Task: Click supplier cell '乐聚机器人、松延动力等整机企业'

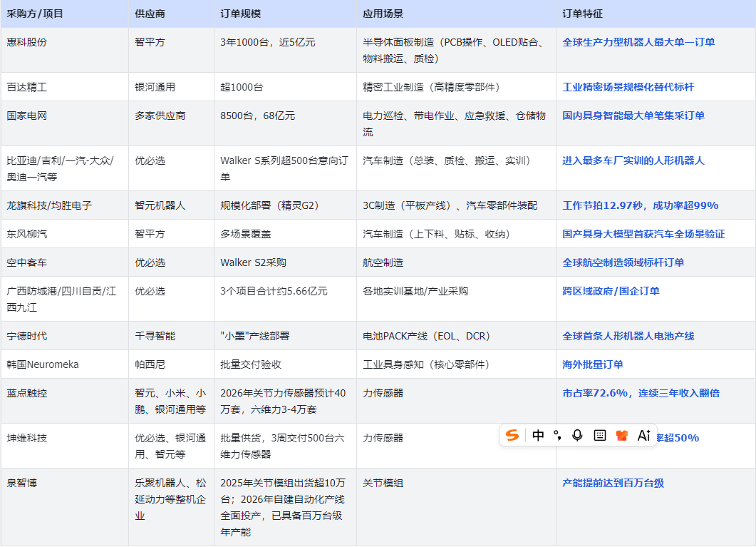Action: click(171, 507)
